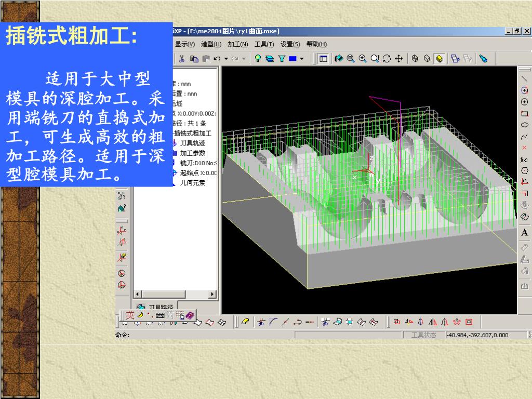Select 插铣式粗加工 tree node

193,134
